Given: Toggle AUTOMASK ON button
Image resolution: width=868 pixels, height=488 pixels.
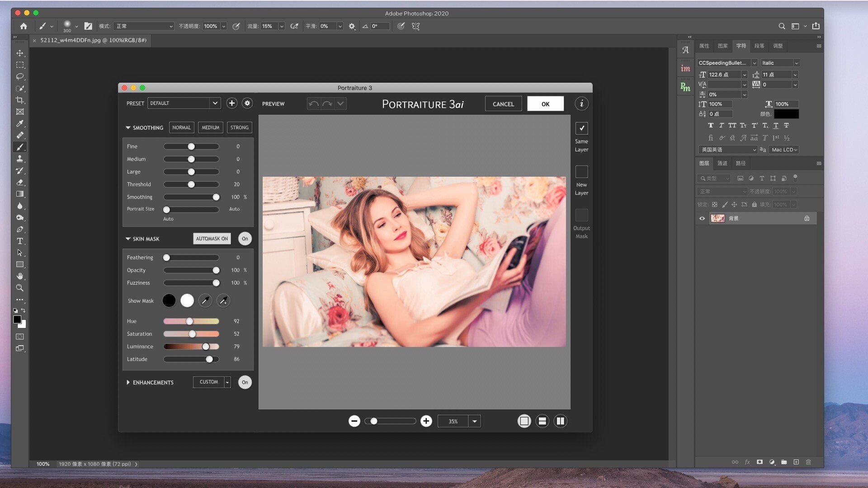Looking at the screenshot, I should (x=212, y=239).
